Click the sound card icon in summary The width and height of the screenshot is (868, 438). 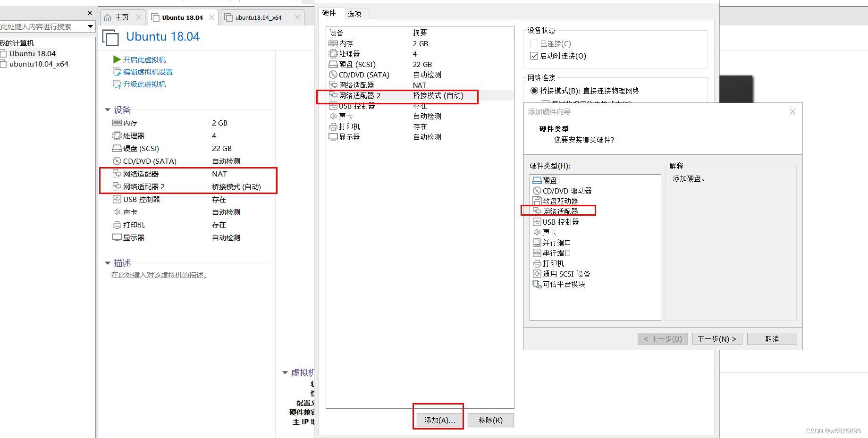(117, 212)
